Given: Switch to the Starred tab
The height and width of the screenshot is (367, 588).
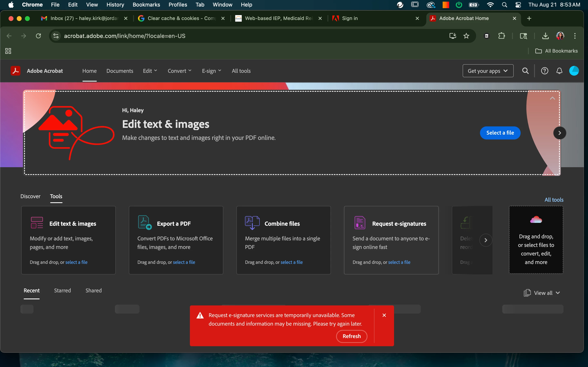Looking at the screenshot, I should click(x=62, y=291).
